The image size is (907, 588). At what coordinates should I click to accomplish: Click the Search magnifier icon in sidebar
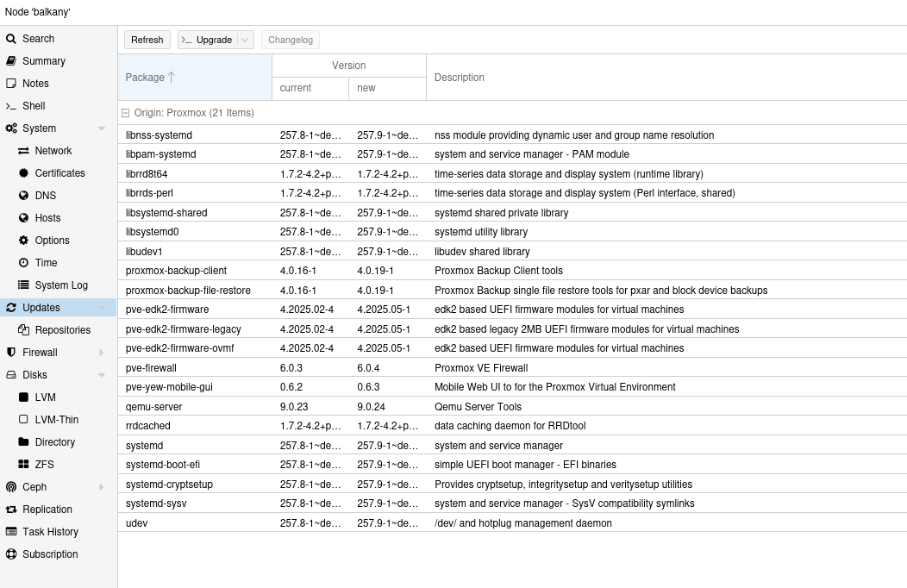(x=11, y=39)
